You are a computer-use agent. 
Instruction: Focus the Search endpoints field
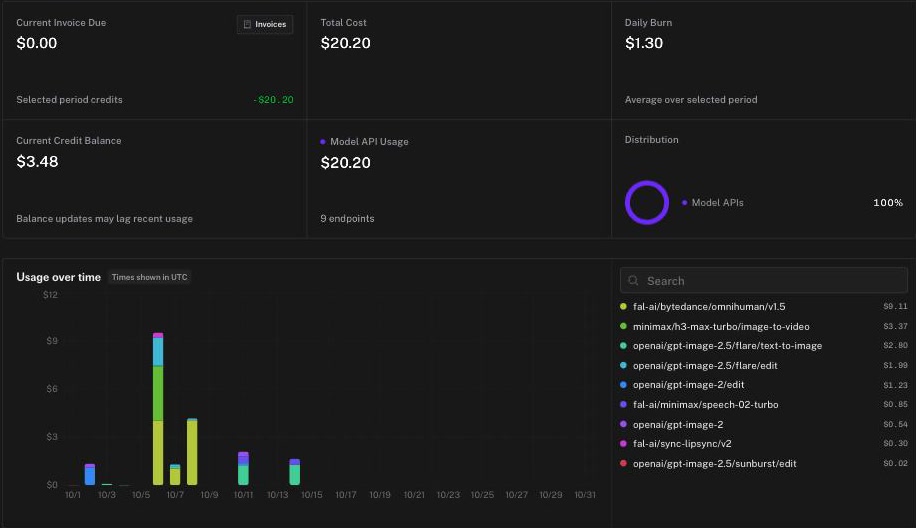[x=764, y=281]
